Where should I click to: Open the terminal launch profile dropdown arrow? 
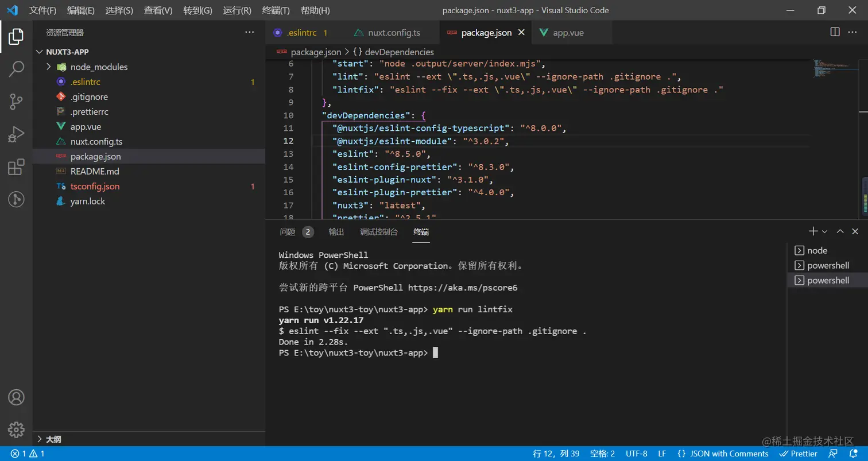pos(825,231)
